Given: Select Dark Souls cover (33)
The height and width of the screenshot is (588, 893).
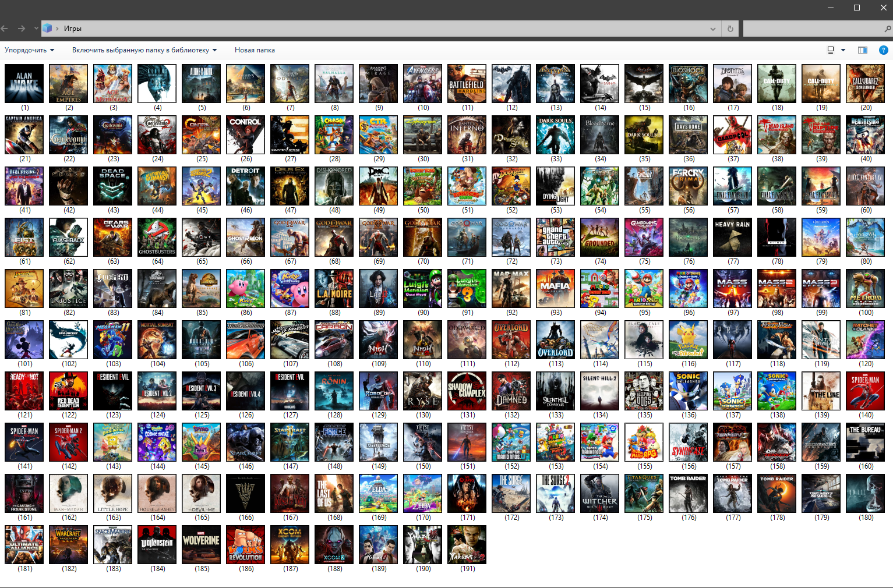Looking at the screenshot, I should pos(556,135).
